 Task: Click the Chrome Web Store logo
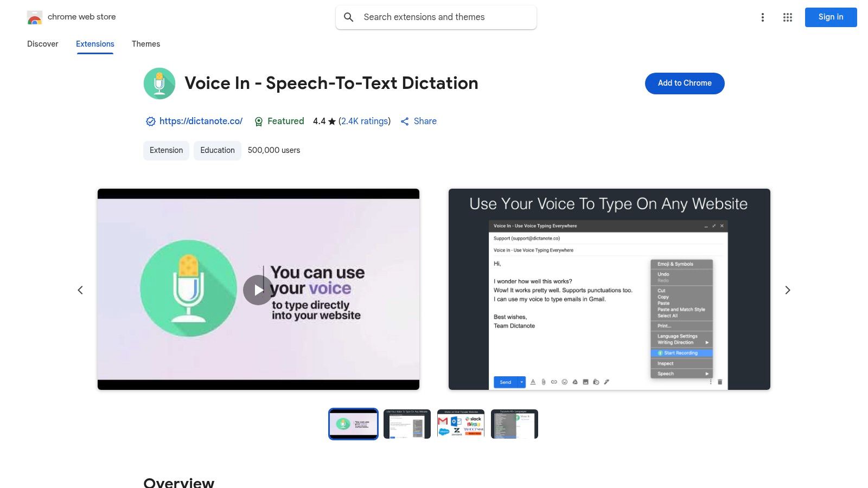(35, 17)
